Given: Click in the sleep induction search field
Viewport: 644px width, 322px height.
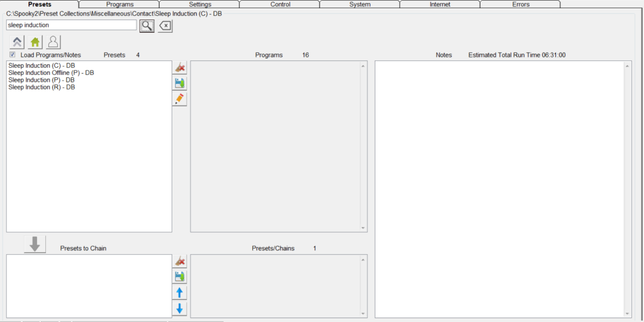Looking at the screenshot, I should (x=71, y=25).
